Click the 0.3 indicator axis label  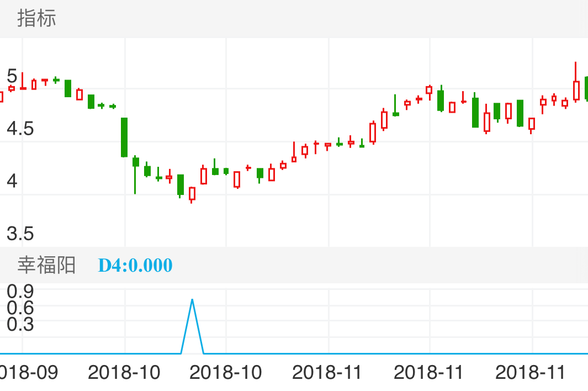click(20, 324)
